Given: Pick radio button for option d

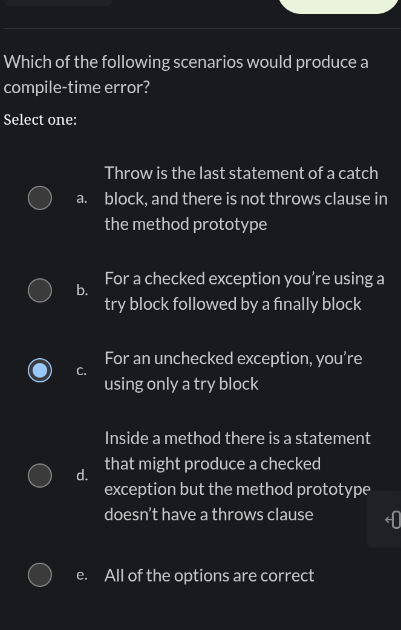Looking at the screenshot, I should [x=40, y=476].
